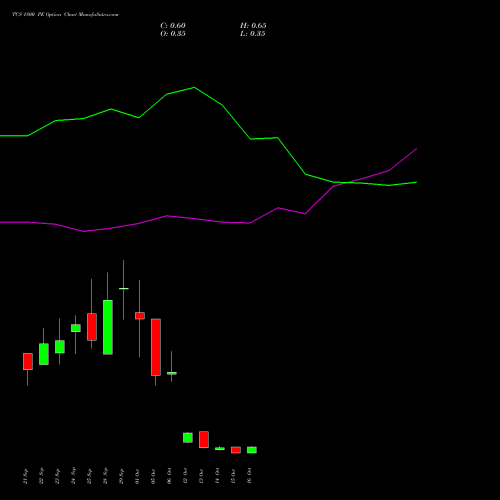Select the '14 Oct' date label
Screen dimensions: 500x500
217,476
